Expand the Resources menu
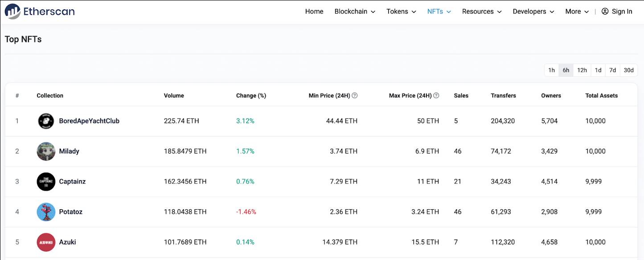Viewport: 644px width, 260px height. [x=482, y=12]
